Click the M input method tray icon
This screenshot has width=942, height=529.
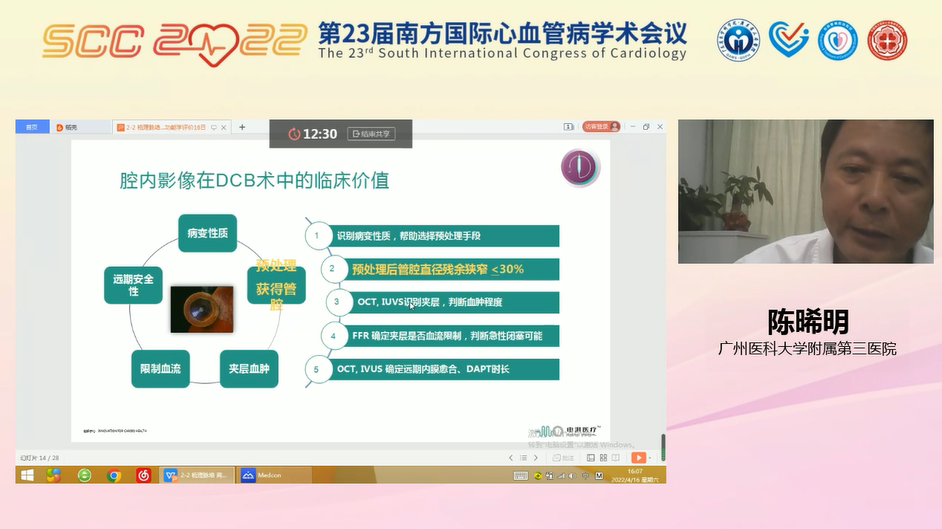(599, 476)
